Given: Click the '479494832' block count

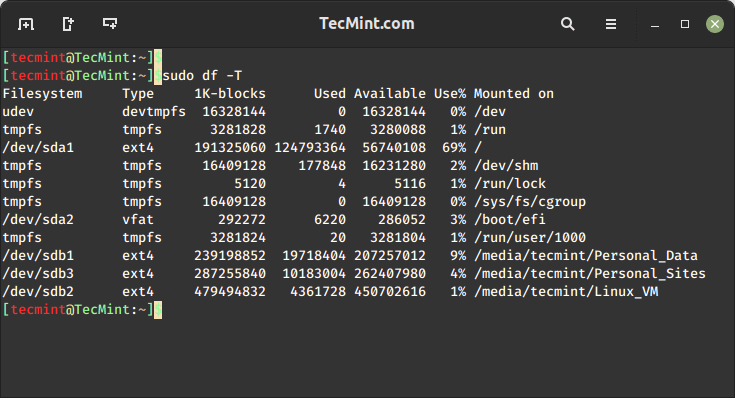Looking at the screenshot, I should coord(230,292).
